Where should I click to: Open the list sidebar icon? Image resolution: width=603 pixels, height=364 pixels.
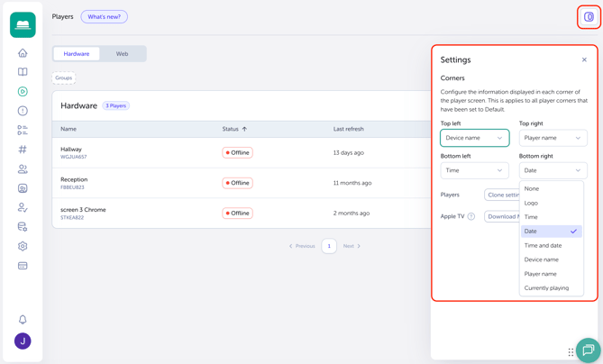[x=23, y=130]
